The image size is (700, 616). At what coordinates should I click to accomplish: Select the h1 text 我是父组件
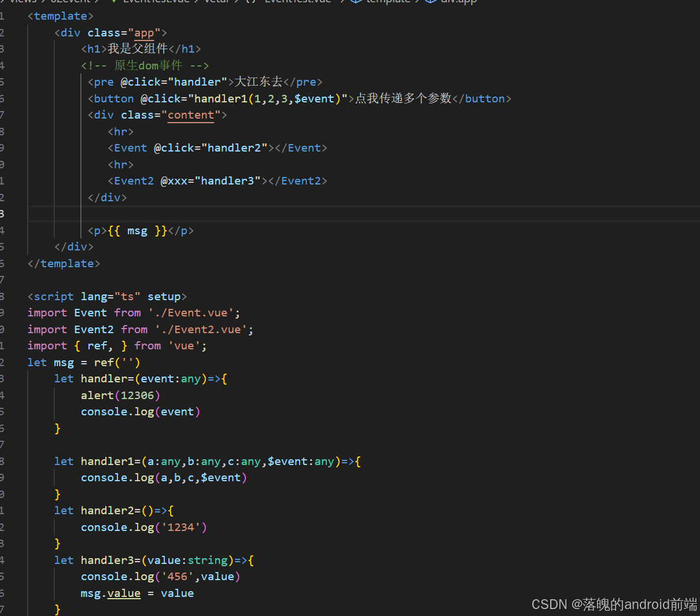tap(138, 49)
